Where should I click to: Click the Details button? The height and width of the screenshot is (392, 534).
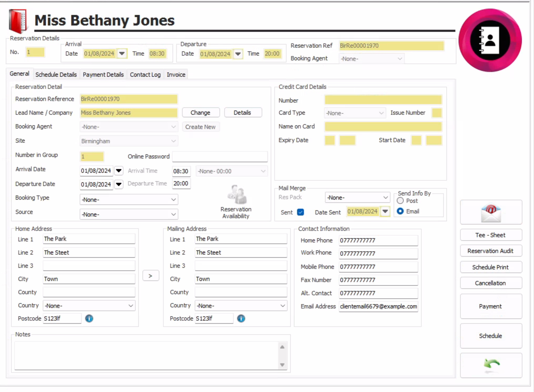point(242,113)
